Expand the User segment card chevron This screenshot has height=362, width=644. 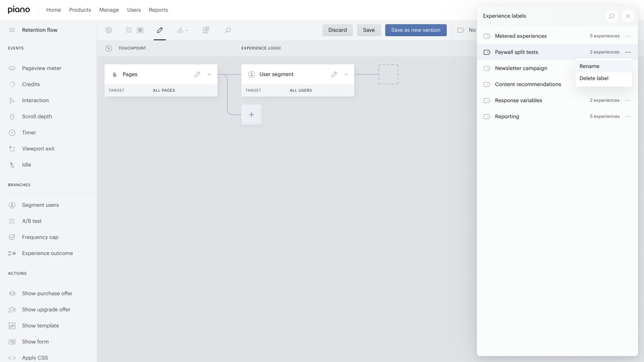(346, 74)
